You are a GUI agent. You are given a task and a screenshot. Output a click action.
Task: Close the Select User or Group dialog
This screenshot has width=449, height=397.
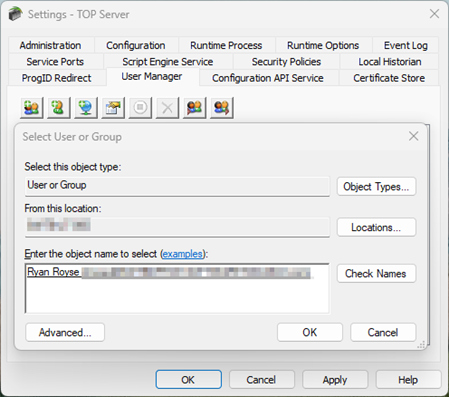coord(413,136)
